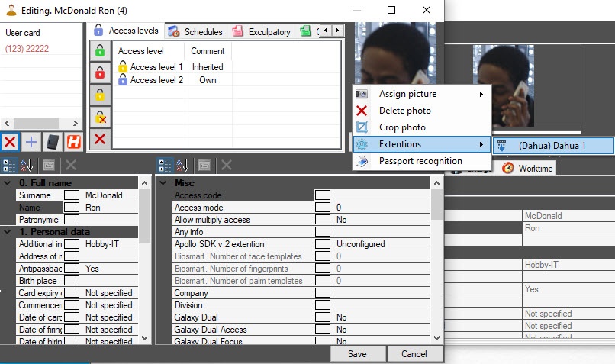Select the Access level 2 row
The image size is (615, 364).
pos(156,79)
